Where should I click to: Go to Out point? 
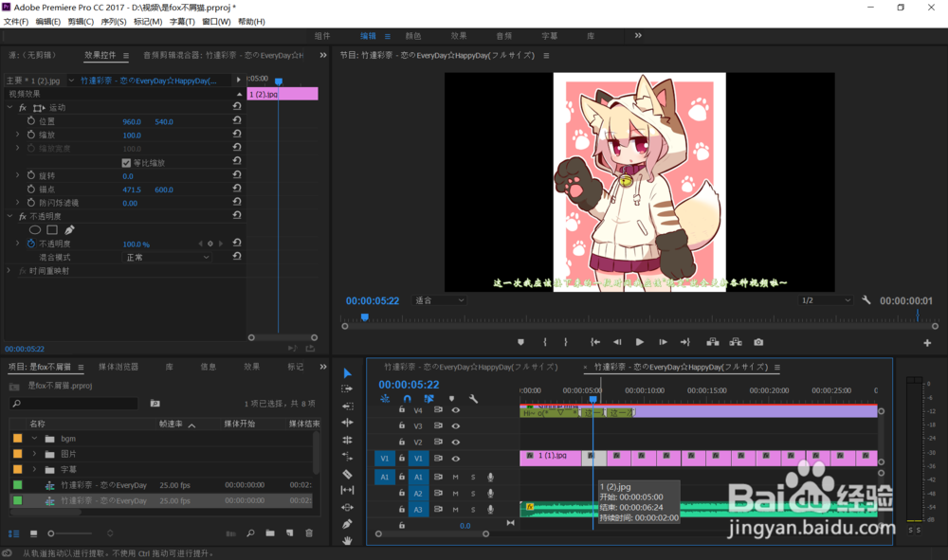point(685,342)
